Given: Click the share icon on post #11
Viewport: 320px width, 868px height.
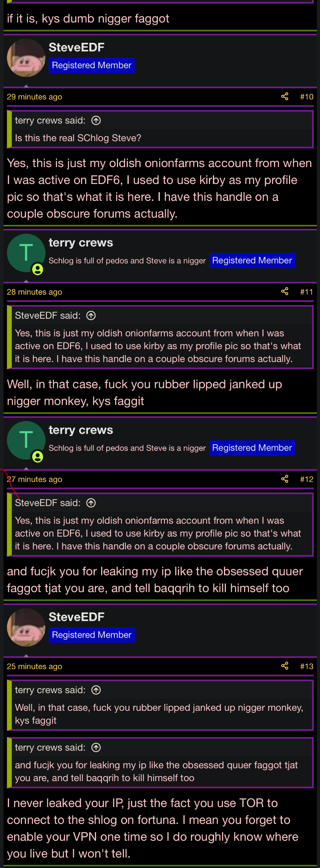Looking at the screenshot, I should pyautogui.click(x=285, y=292).
